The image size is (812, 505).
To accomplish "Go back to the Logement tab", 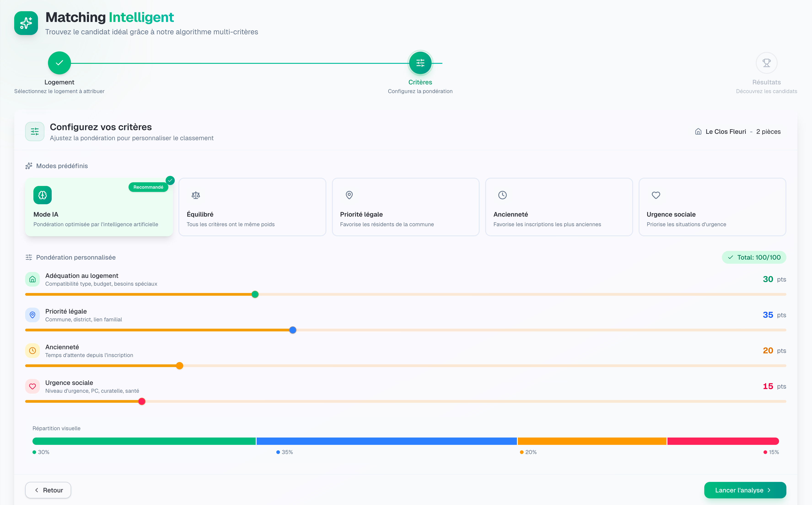I will pyautogui.click(x=59, y=82).
